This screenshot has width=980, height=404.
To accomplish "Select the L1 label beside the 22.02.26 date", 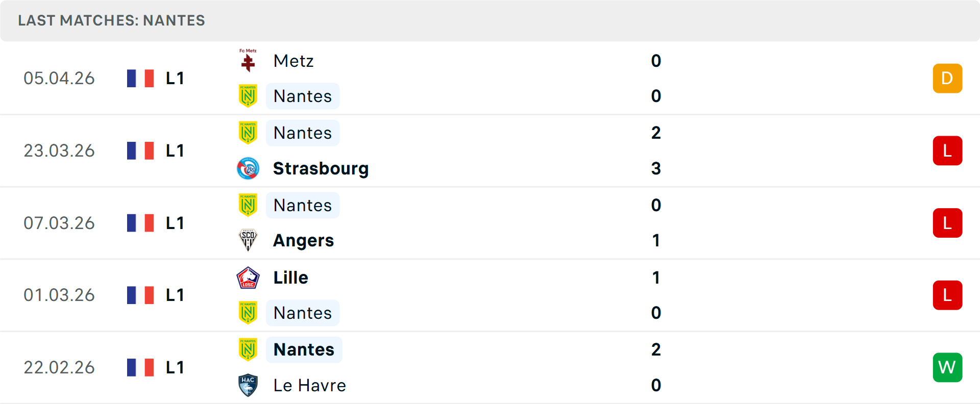I will [174, 367].
